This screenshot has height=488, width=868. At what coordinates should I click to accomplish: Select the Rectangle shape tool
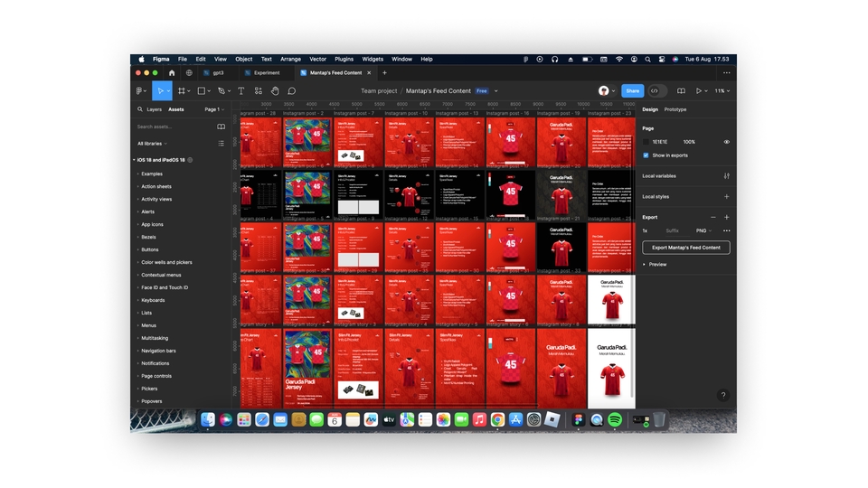coord(202,90)
